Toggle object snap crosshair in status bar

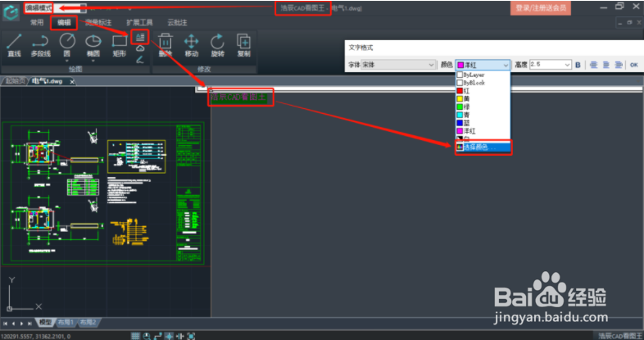tap(169, 336)
